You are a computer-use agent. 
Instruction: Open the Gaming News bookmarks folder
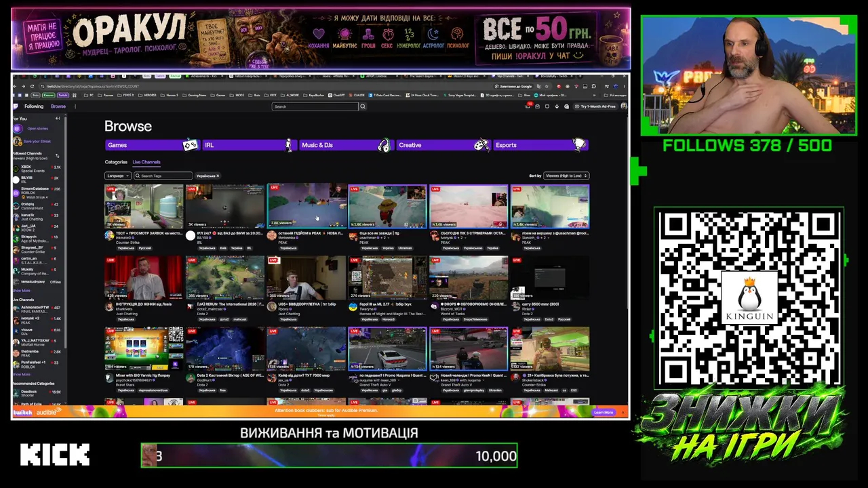tap(195, 95)
